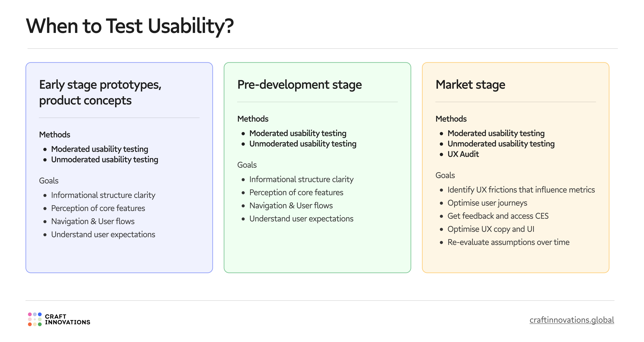
Task: Select the 'Goals' heading in Pre-development stage
Action: 247,165
